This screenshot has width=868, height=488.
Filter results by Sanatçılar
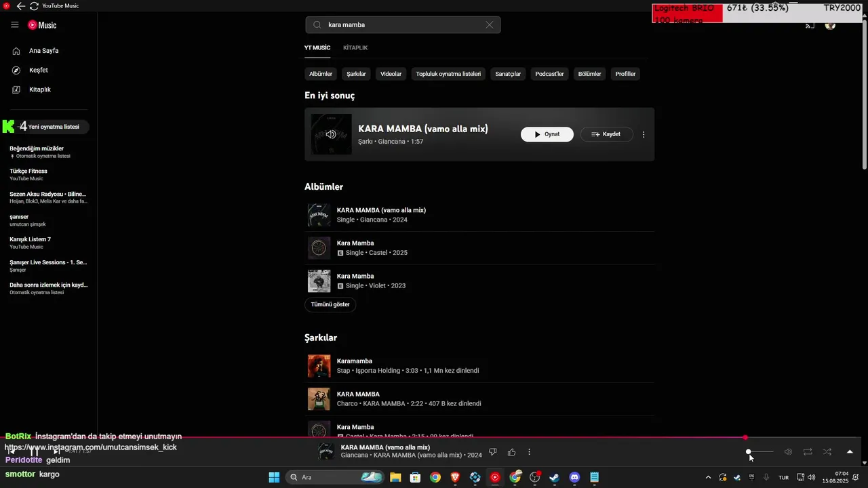pos(508,74)
